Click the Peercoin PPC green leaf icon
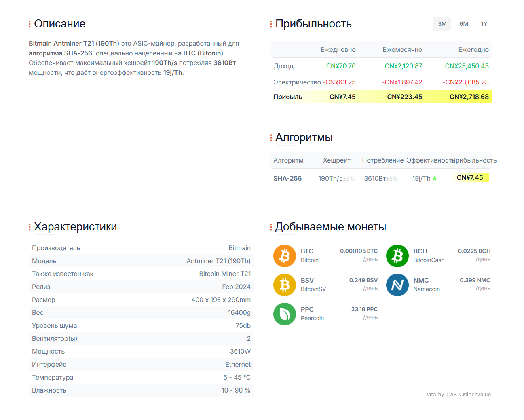This screenshot has width=524, height=420. [x=285, y=314]
